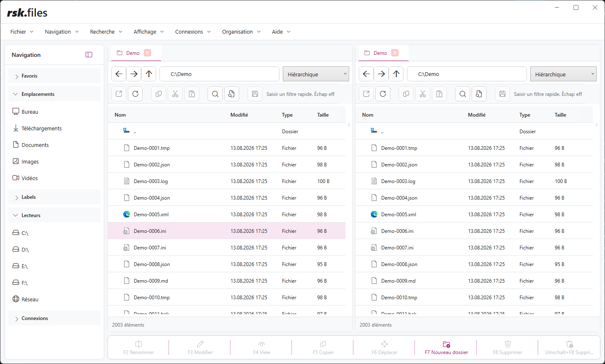Open the Recherche menu
Image resolution: width=605 pixels, height=364 pixels.
tap(106, 32)
